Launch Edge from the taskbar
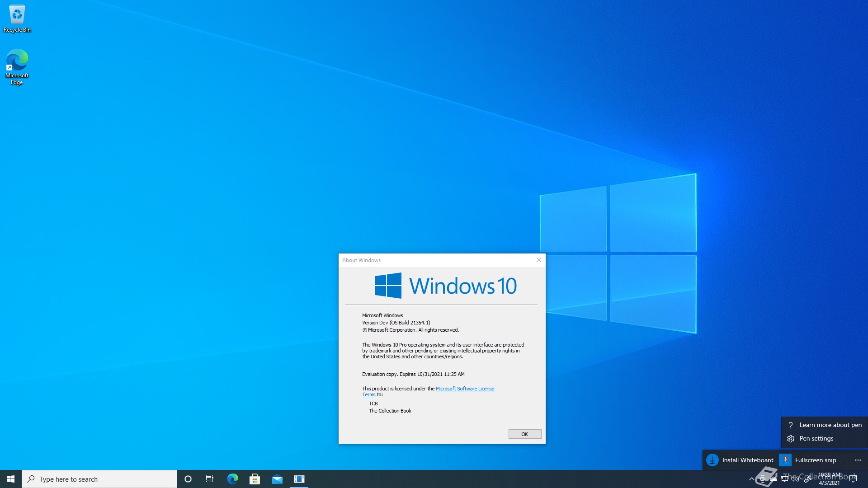This screenshot has height=488, width=868. tap(232, 479)
